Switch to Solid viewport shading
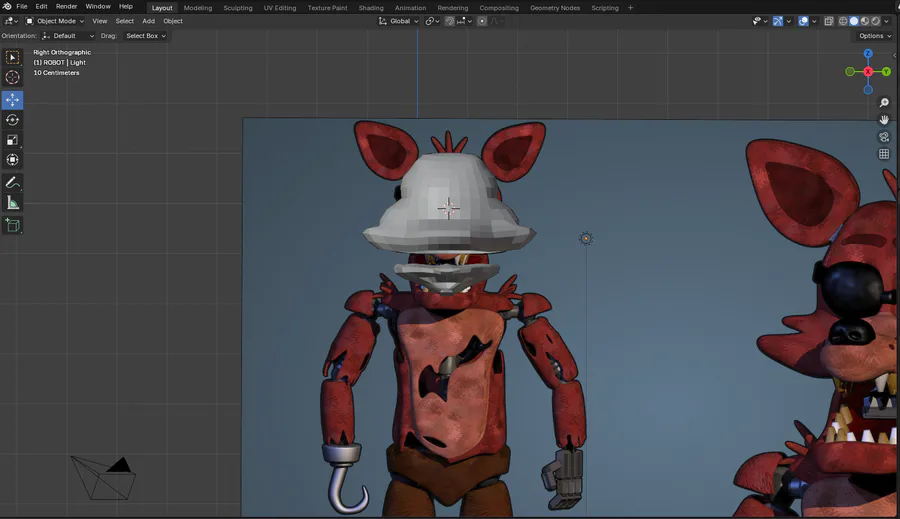The image size is (900, 519). tap(854, 21)
